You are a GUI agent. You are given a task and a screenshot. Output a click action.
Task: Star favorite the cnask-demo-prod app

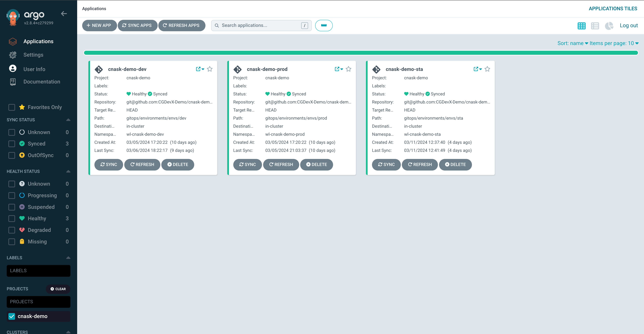(348, 69)
